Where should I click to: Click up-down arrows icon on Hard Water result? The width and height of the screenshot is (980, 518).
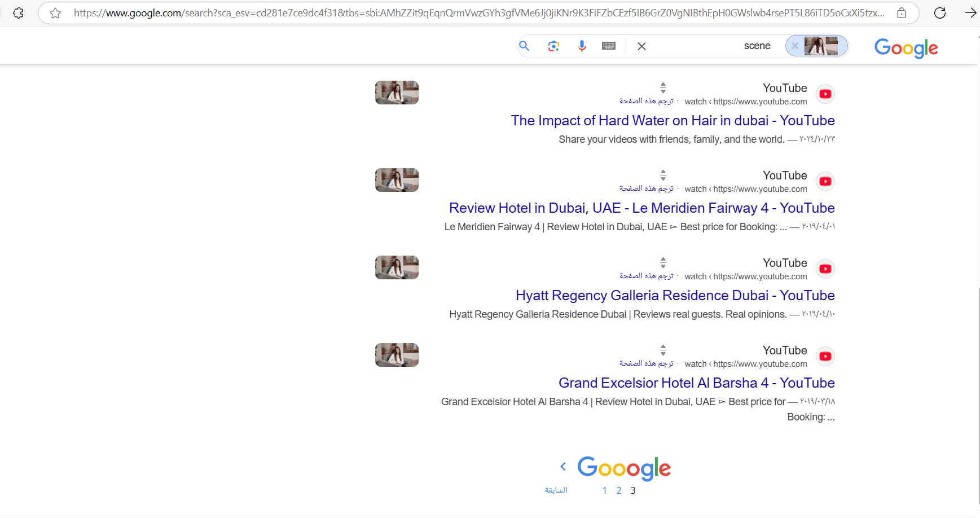[663, 87]
